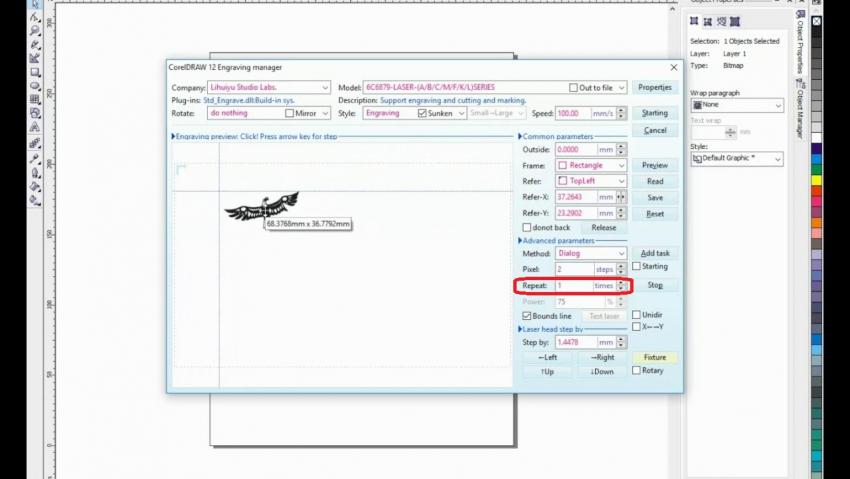Click the eagle bitmap in the engraving preview
The width and height of the screenshot is (850, 479).
click(262, 207)
